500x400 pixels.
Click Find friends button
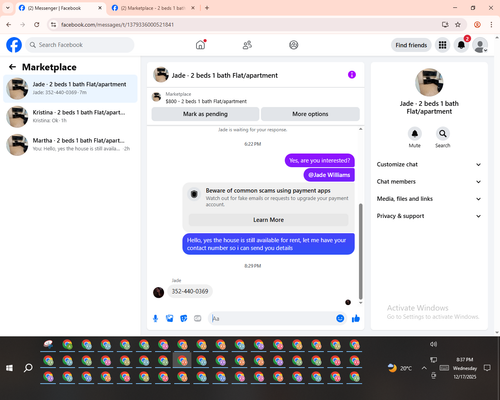coord(411,45)
